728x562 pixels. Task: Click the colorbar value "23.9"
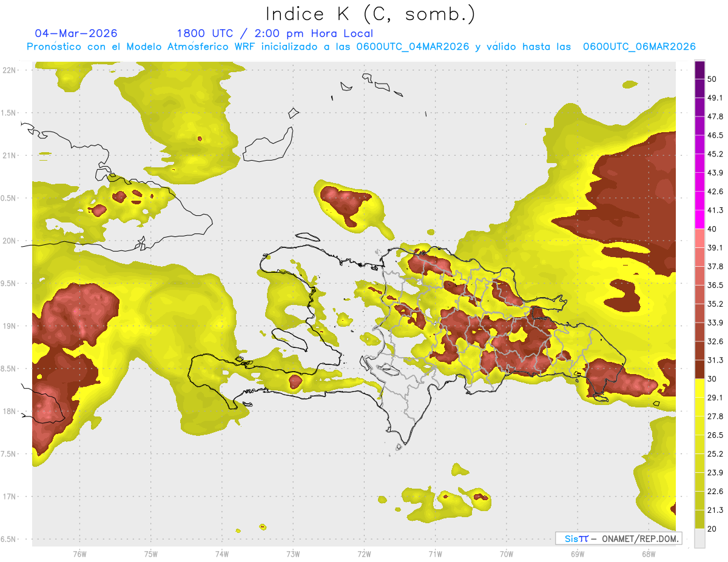715,473
